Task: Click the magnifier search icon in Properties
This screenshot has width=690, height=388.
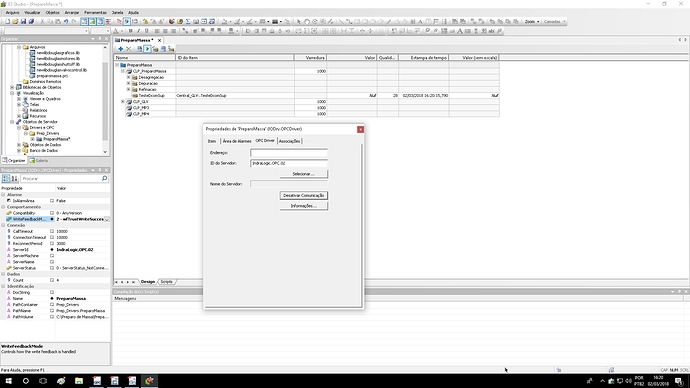Action: pos(104,178)
